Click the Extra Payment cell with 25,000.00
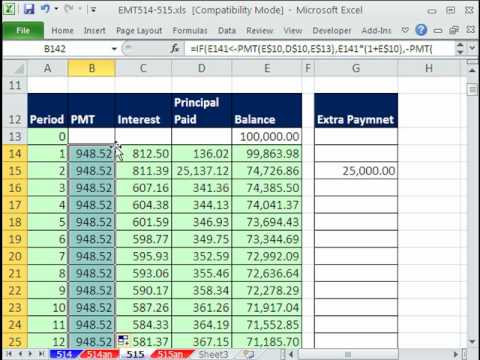480x360 pixels. point(356,171)
